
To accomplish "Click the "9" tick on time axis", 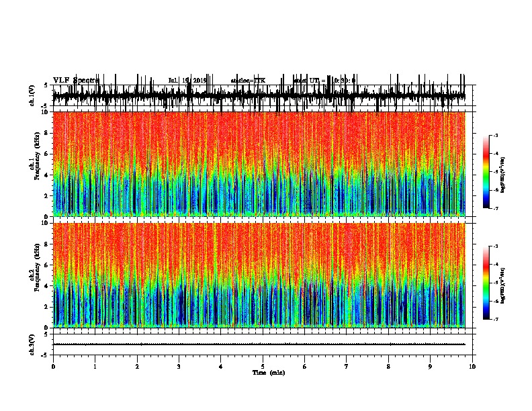I will [430, 366].
